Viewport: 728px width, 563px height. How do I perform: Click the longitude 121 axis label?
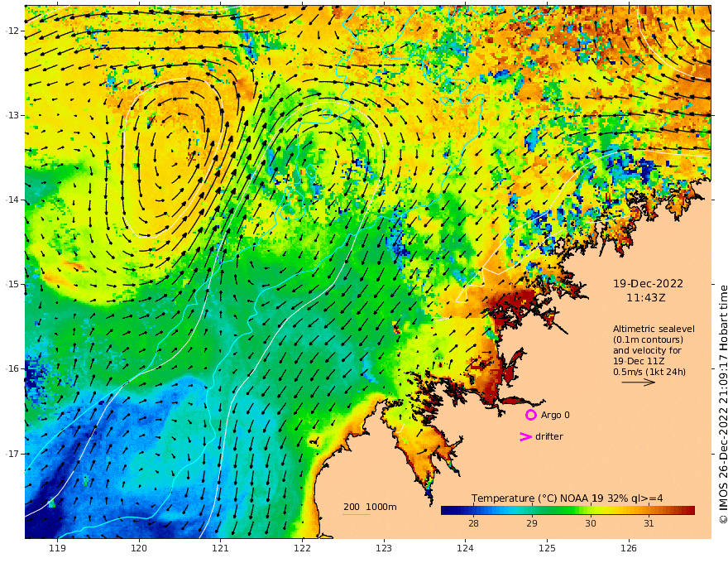point(221,549)
